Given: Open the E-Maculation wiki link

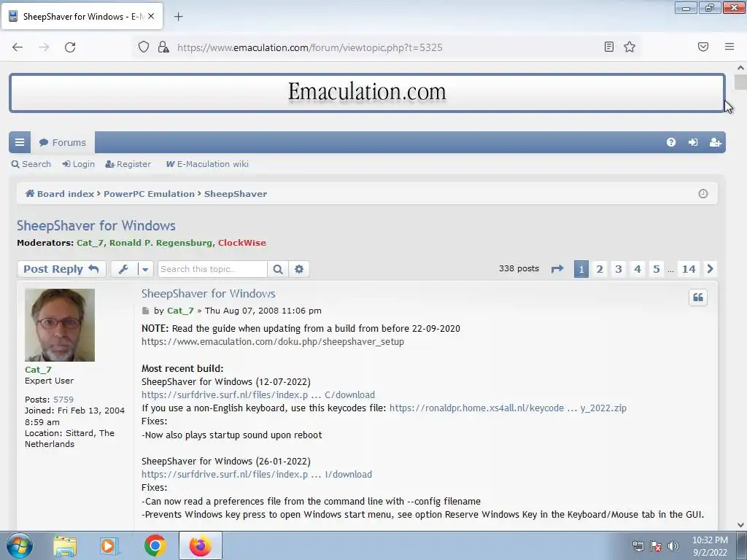Looking at the screenshot, I should click(x=207, y=164).
